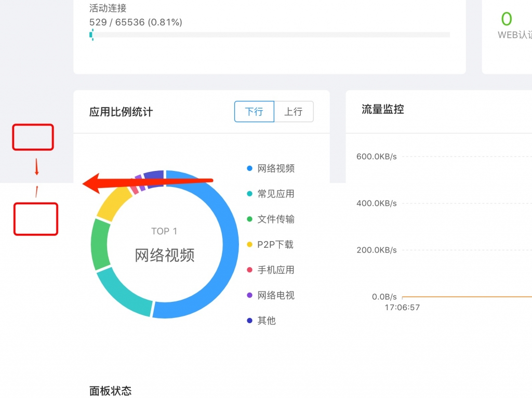Click the 活动连接 usage progress bar
This screenshot has width=532, height=398.
click(269, 35)
